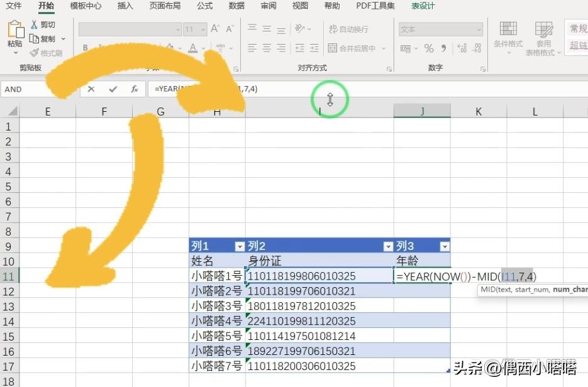This screenshot has width=588, height=387.
Task: Click the Insert Function fx icon
Action: click(x=133, y=89)
